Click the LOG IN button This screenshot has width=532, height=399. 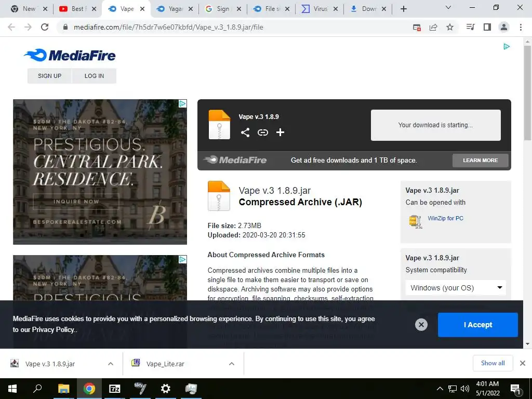pos(95,76)
